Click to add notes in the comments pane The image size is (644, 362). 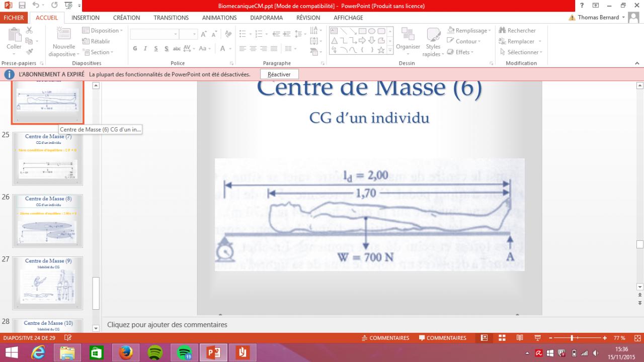[x=167, y=325]
